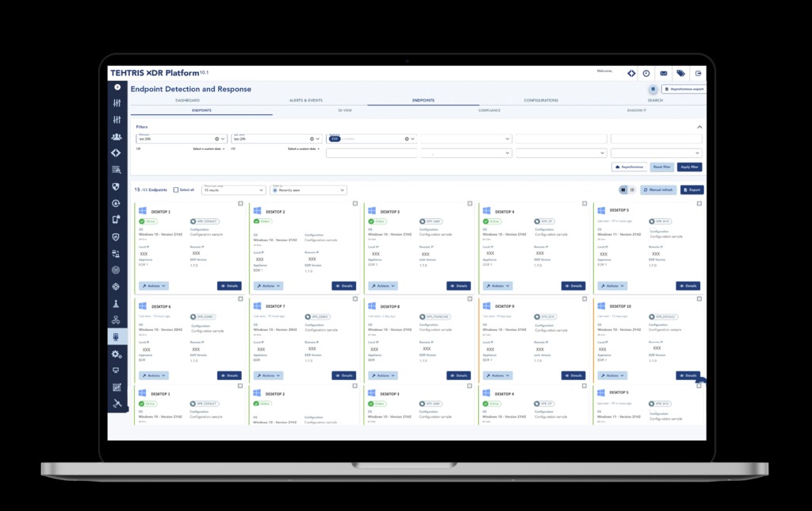Click the logout icon at top right

coord(698,73)
